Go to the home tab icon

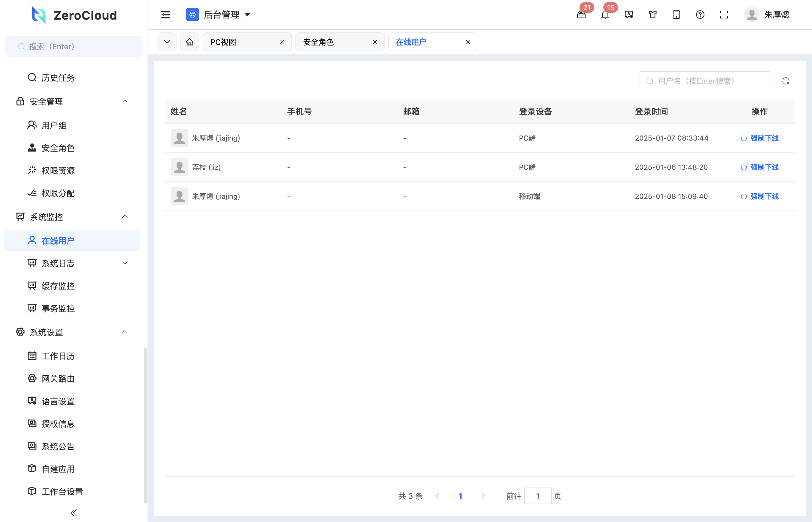189,42
